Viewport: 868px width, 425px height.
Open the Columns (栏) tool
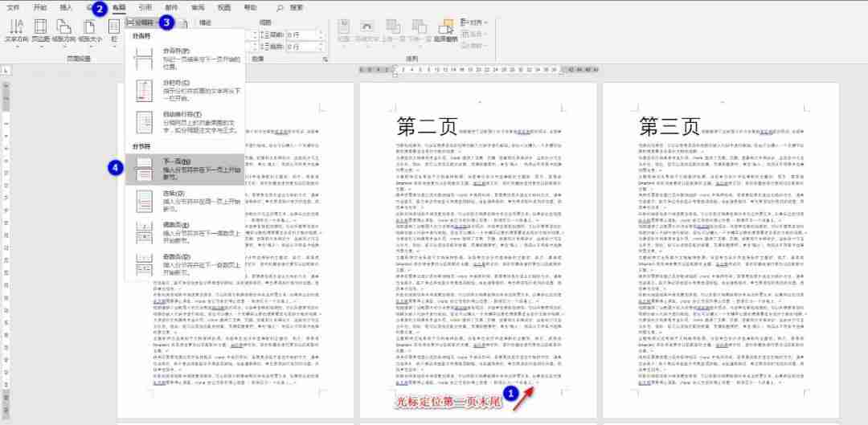tap(114, 31)
